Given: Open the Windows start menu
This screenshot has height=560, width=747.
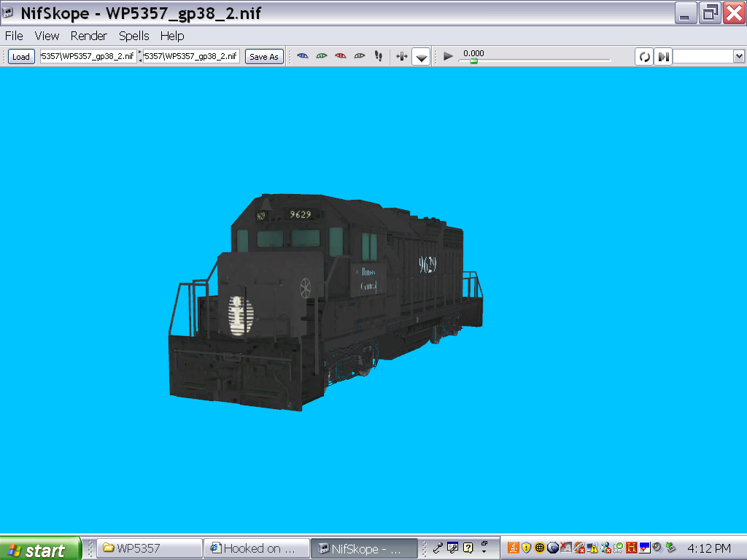Looking at the screenshot, I should (41, 548).
